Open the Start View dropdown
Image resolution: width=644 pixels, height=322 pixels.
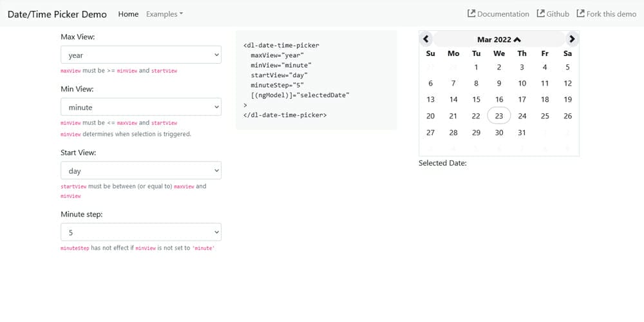[141, 171]
